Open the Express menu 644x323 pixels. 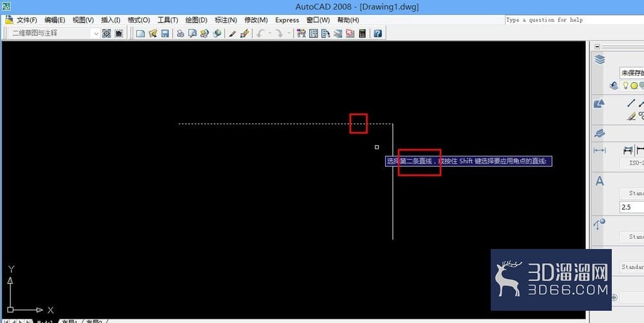click(287, 20)
